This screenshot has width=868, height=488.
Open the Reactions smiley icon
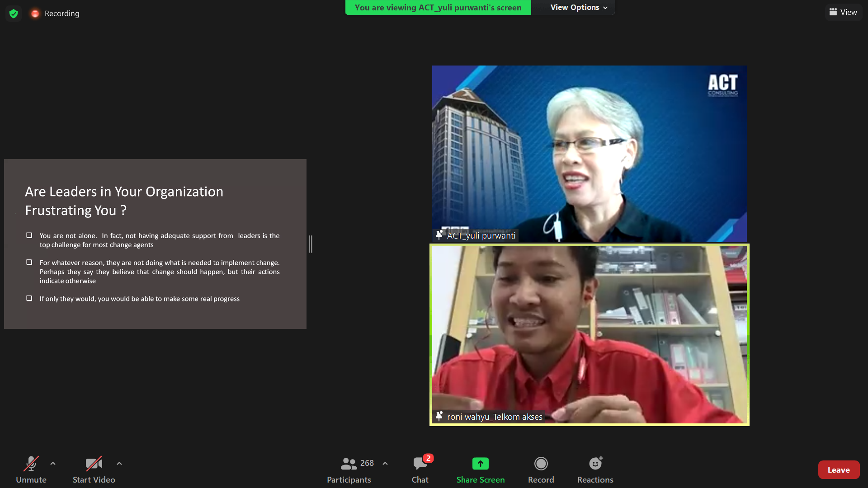595,464
